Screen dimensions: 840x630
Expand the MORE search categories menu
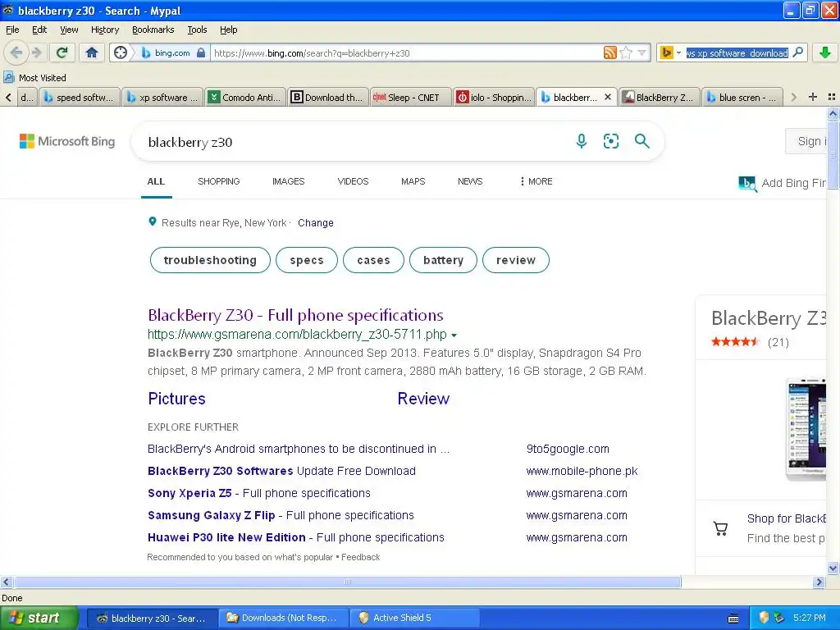[536, 181]
